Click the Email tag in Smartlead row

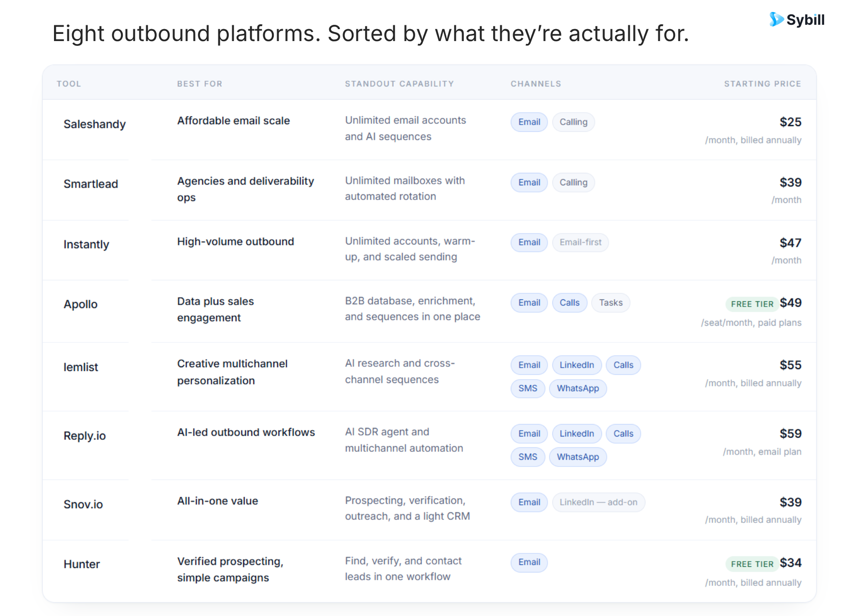point(529,182)
